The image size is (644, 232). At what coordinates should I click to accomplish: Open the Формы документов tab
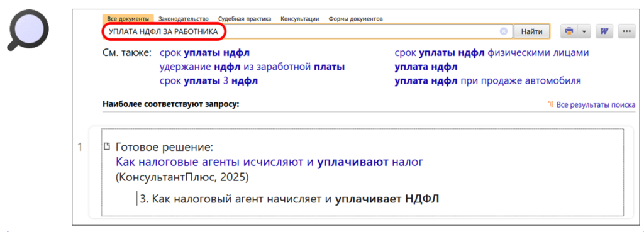(356, 19)
